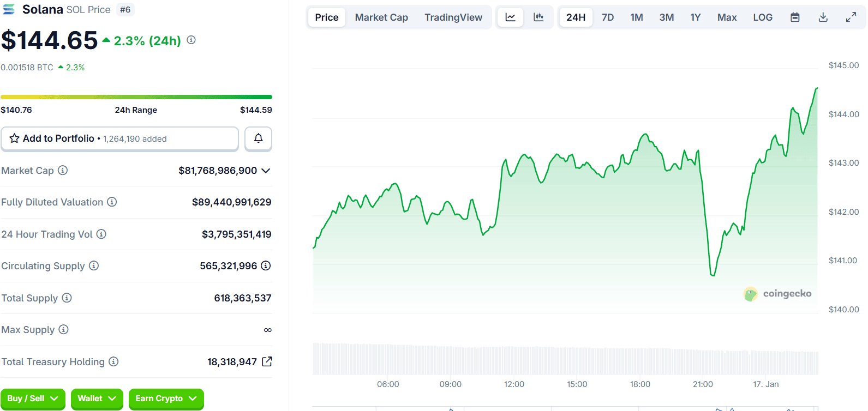This screenshot has height=411, width=868.
Task: Open the Earn Crypto dropdown
Action: coord(166,398)
